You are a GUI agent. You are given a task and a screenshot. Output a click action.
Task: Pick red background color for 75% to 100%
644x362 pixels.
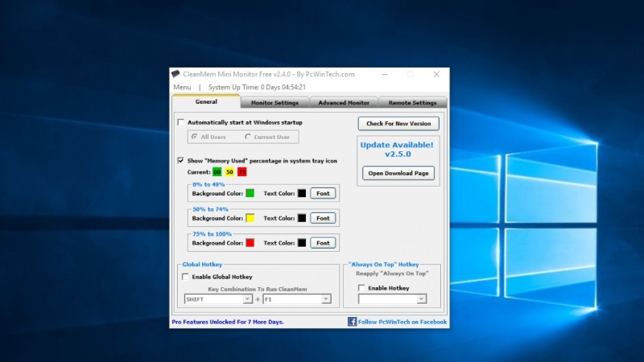(250, 243)
